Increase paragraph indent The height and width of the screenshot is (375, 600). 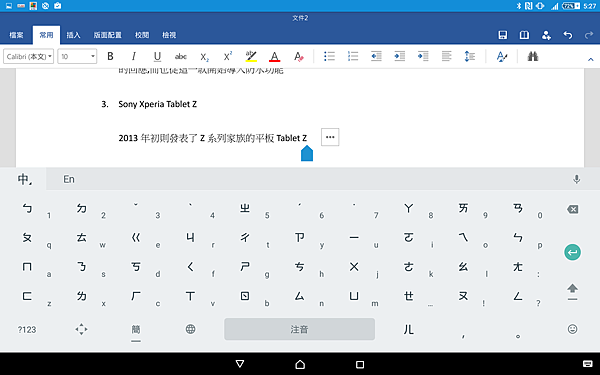pyautogui.click(x=399, y=57)
